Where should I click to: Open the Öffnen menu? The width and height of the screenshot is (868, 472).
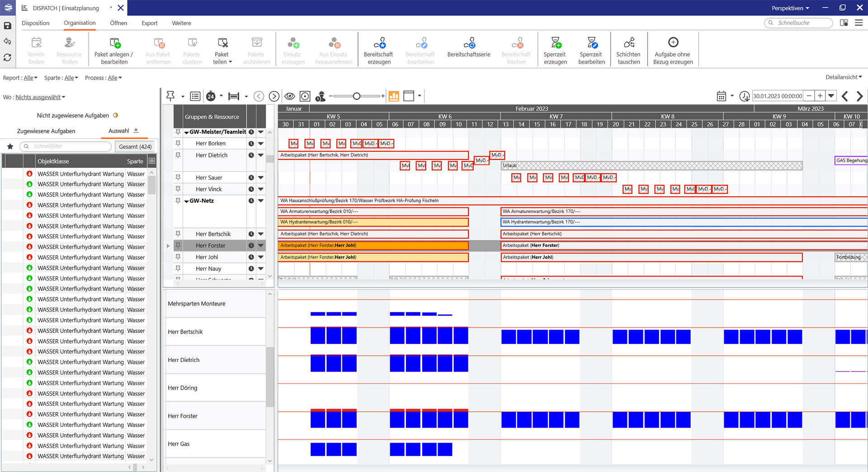click(118, 23)
